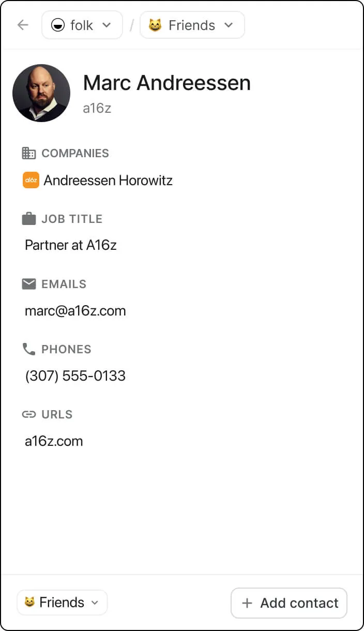Click the Companies building icon
This screenshot has width=364, height=631.
pyautogui.click(x=29, y=153)
